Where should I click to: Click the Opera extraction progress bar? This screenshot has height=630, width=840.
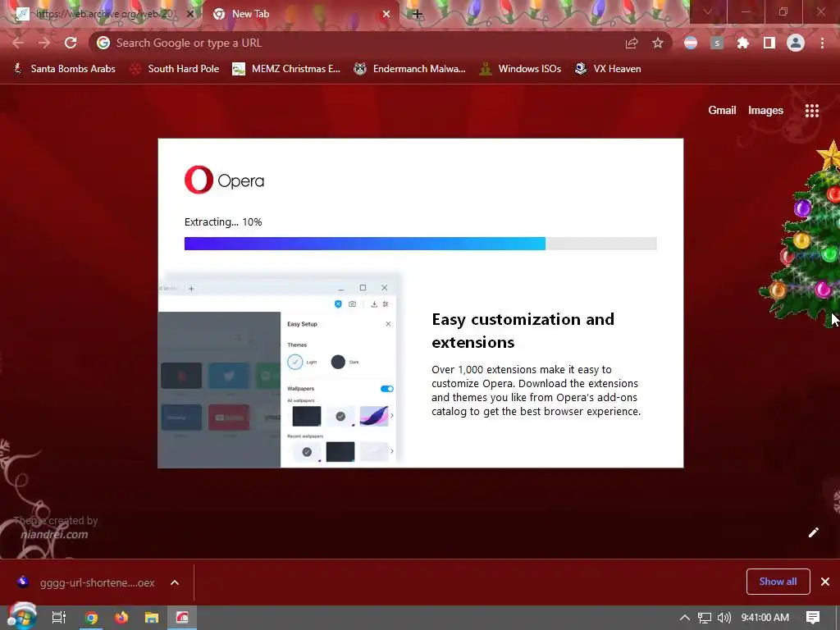pyautogui.click(x=421, y=243)
